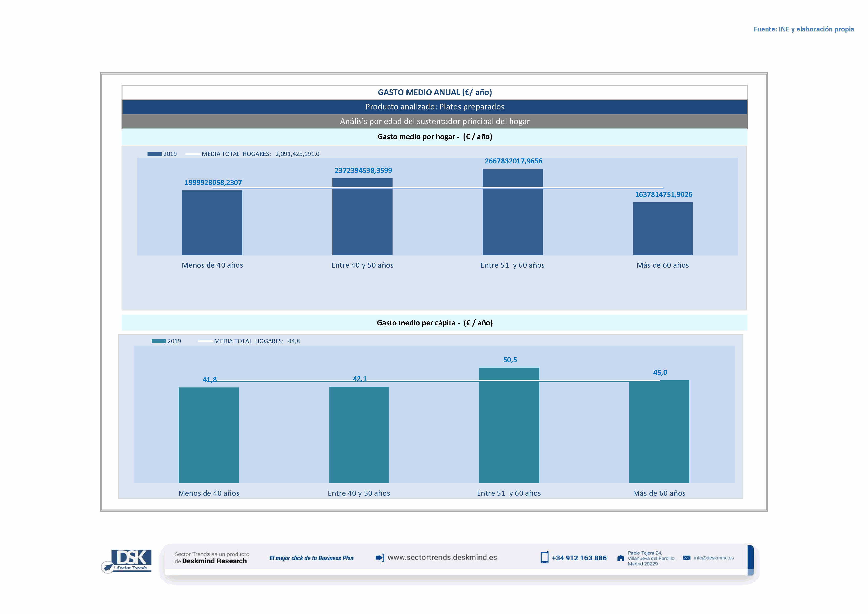The width and height of the screenshot is (868, 614).
Task: Click the 'GASTO MEDIO ANUAL' title header
Action: (x=434, y=92)
